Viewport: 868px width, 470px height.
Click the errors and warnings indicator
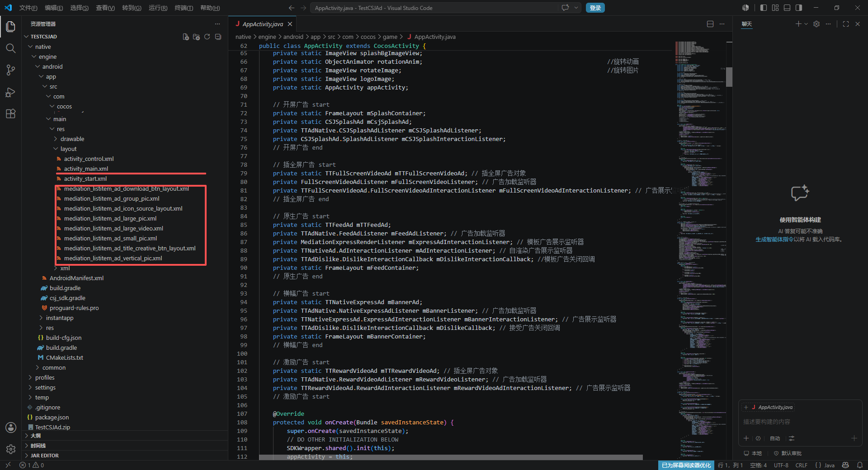pos(32,465)
